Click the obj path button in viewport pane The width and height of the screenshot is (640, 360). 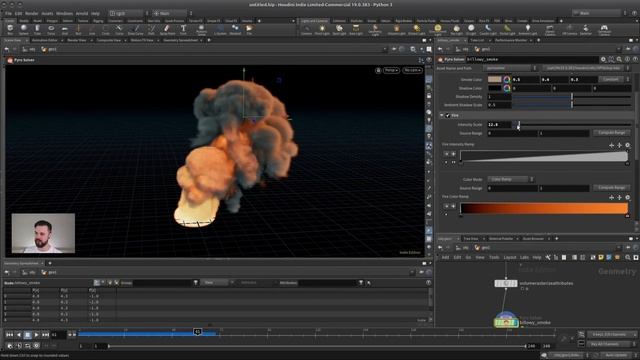29,49
